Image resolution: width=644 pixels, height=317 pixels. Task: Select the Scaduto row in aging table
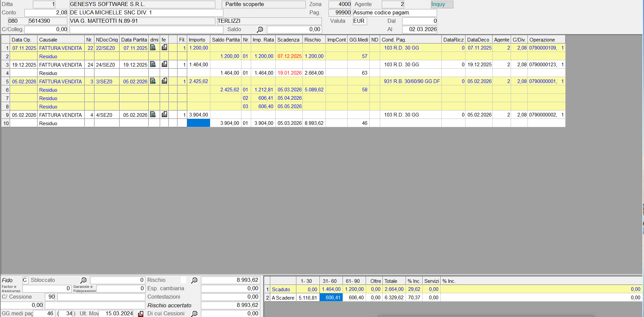click(x=281, y=289)
